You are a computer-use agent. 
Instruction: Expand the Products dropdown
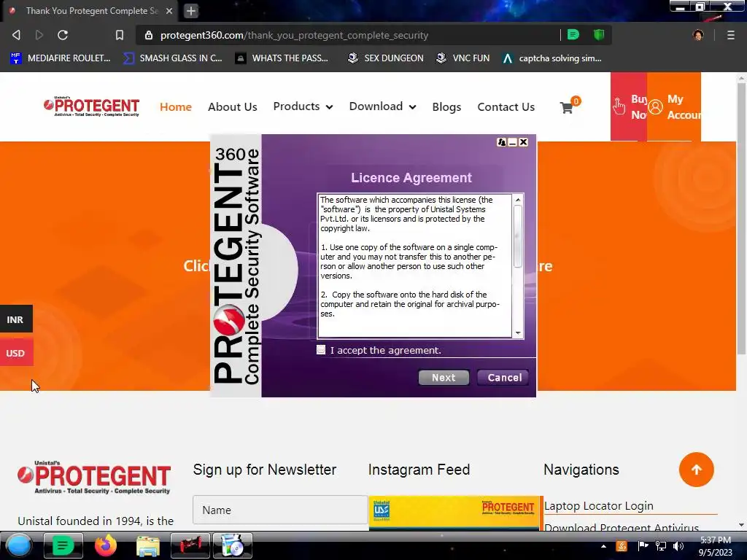pos(303,106)
